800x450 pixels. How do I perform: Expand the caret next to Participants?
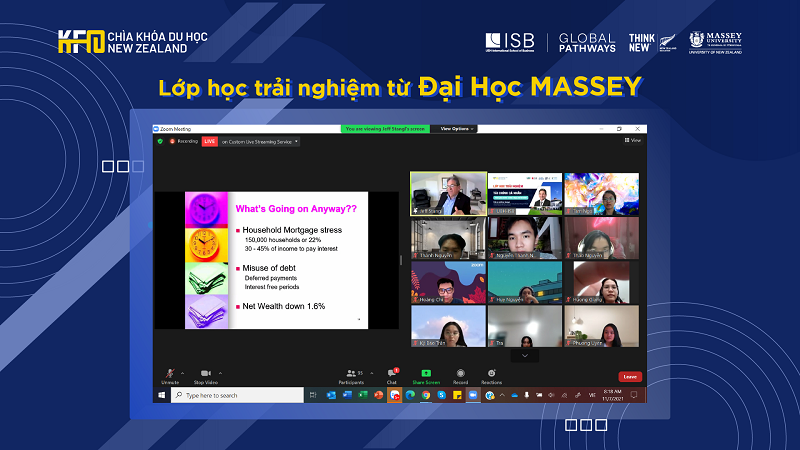click(x=371, y=373)
